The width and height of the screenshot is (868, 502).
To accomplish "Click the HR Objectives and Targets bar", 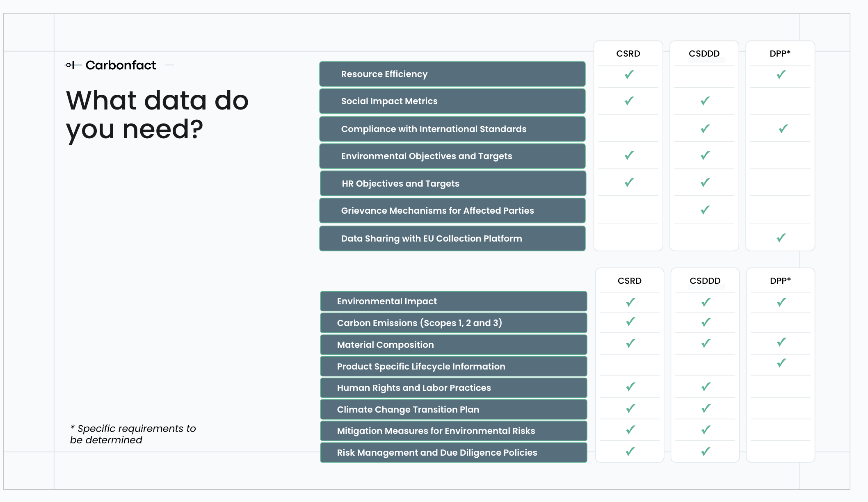I will [x=453, y=183].
